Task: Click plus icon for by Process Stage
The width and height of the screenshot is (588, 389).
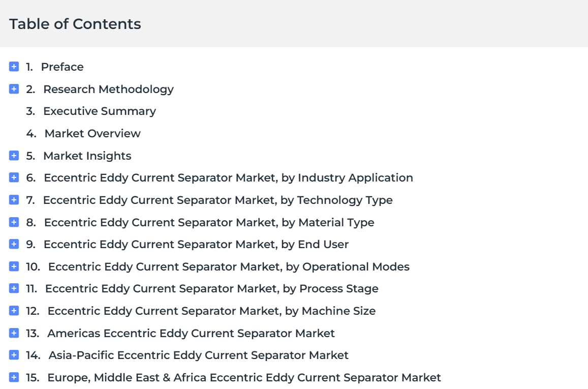Action: 14,288
